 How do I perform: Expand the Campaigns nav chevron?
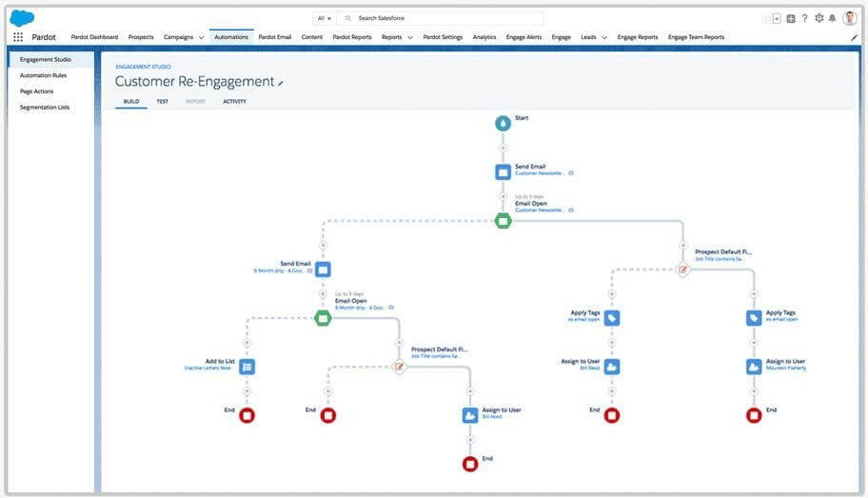point(201,38)
